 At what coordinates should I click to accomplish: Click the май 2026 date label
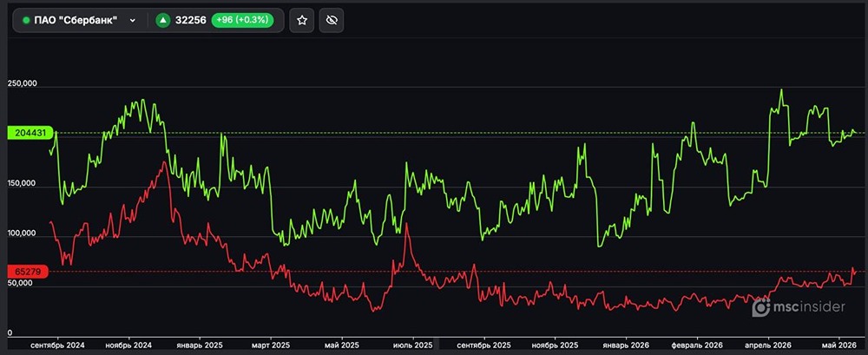tap(839, 345)
